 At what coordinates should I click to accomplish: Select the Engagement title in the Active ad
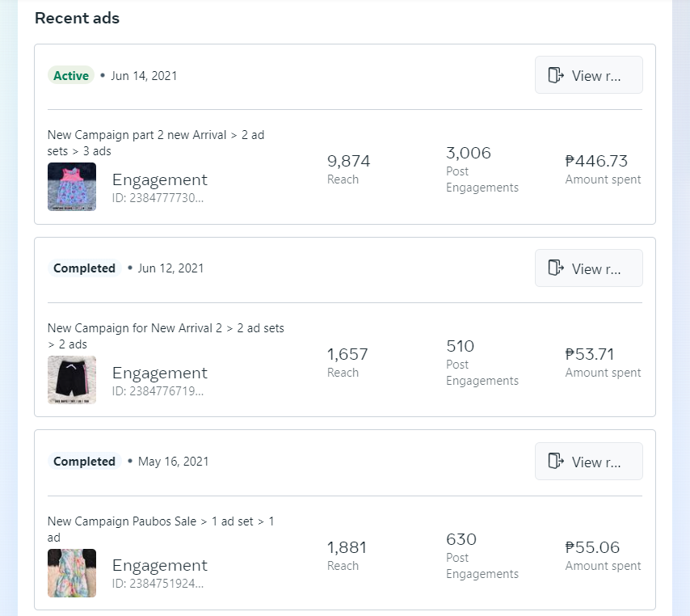coord(159,179)
